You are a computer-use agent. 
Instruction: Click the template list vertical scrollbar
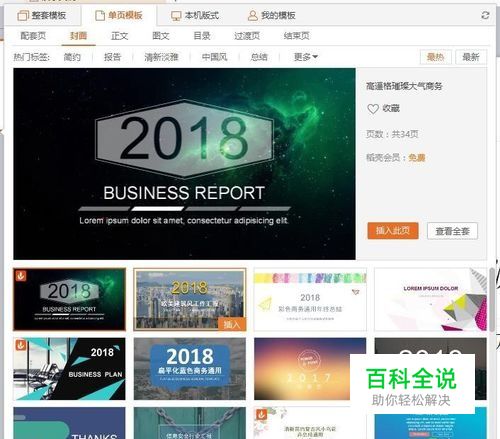[x=492, y=299]
